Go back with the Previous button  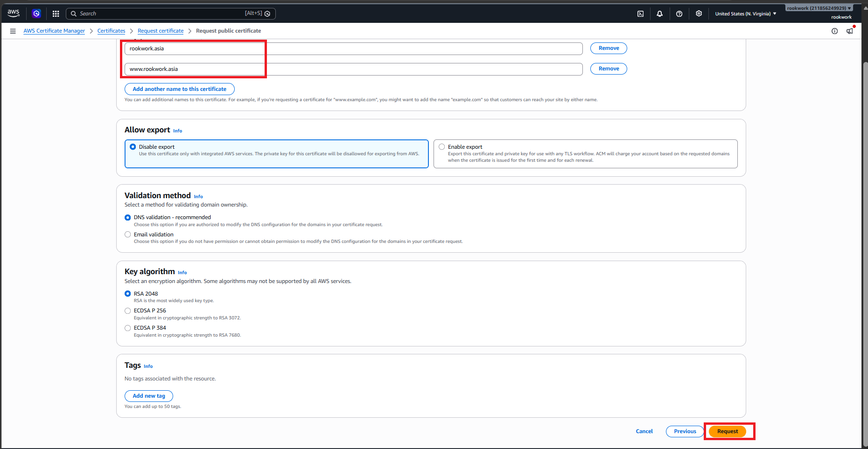point(685,431)
